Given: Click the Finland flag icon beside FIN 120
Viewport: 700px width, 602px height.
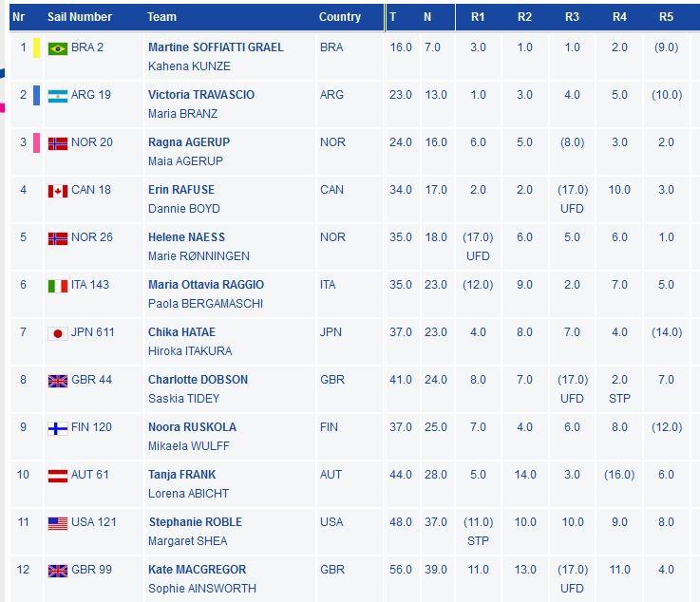Looking at the screenshot, I should click(58, 428).
